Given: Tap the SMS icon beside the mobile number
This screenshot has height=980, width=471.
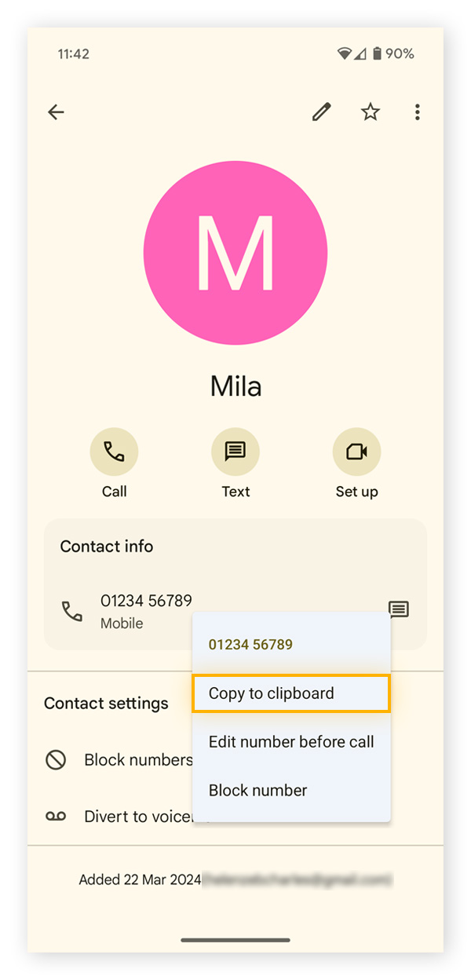Looking at the screenshot, I should (x=399, y=609).
